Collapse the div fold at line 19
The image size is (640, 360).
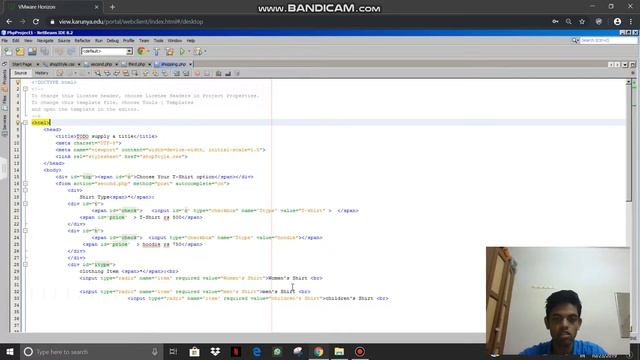tap(25, 204)
